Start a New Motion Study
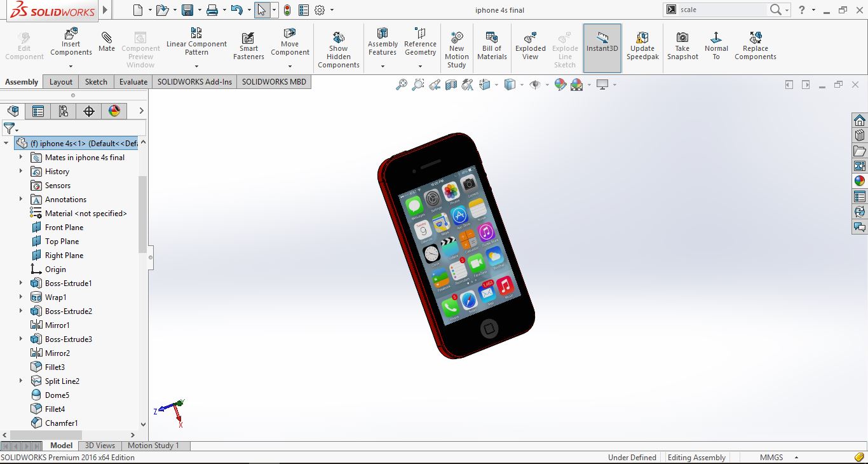Viewport: 868px width, 464px height. pos(456,50)
